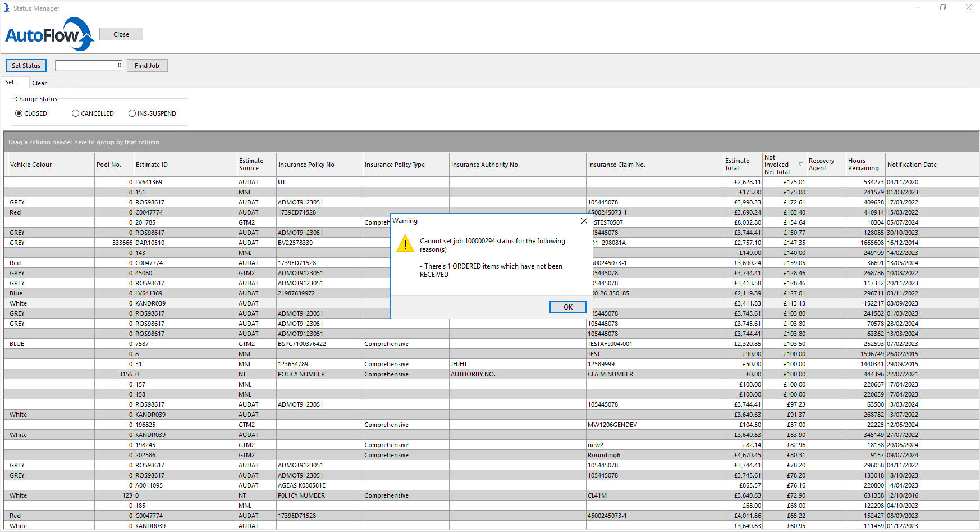Close the Warning dialog with X
The height and width of the screenshot is (532, 980).
point(584,221)
